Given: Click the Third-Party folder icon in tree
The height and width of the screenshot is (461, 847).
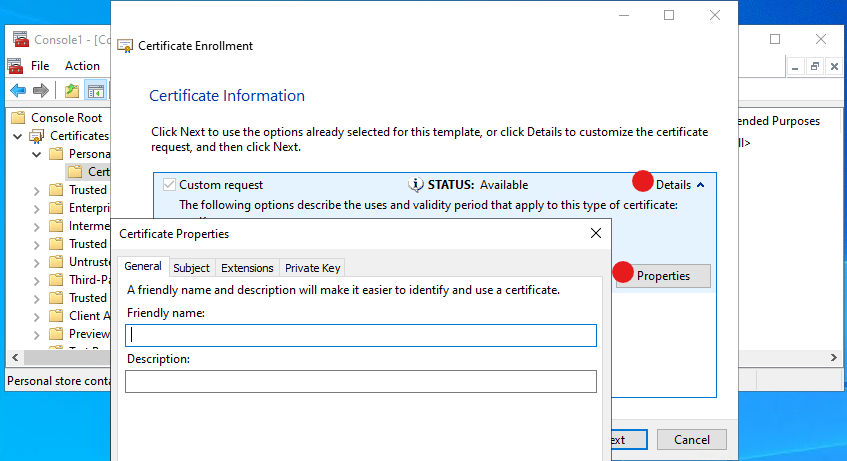Looking at the screenshot, I should [x=56, y=280].
